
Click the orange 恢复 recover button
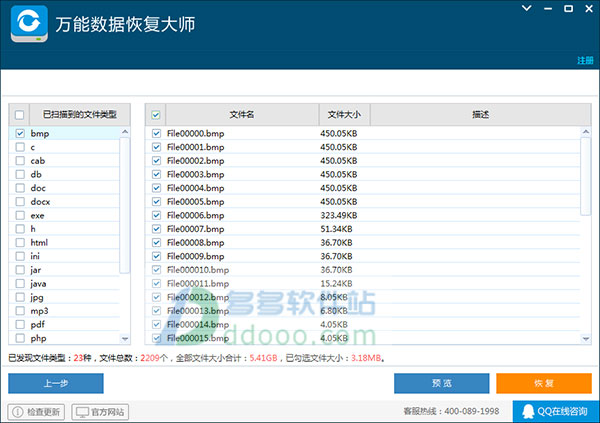544,383
